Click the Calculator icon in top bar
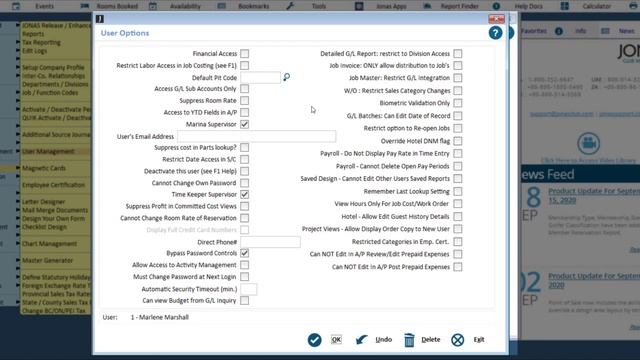The height and width of the screenshot is (360, 640). [564, 6]
